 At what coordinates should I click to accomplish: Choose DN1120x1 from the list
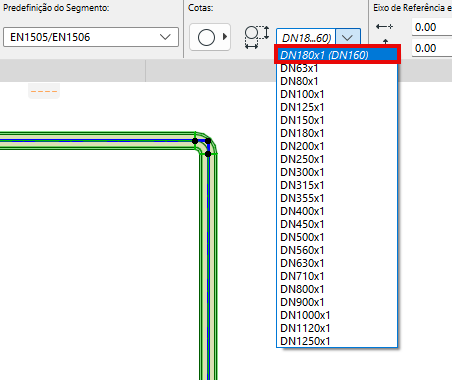click(337, 328)
